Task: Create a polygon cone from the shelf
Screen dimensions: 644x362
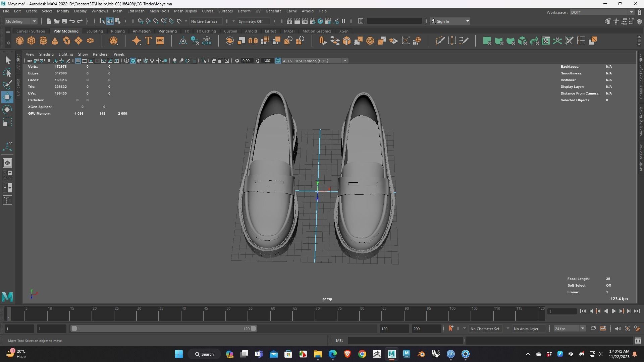Action: [55, 41]
